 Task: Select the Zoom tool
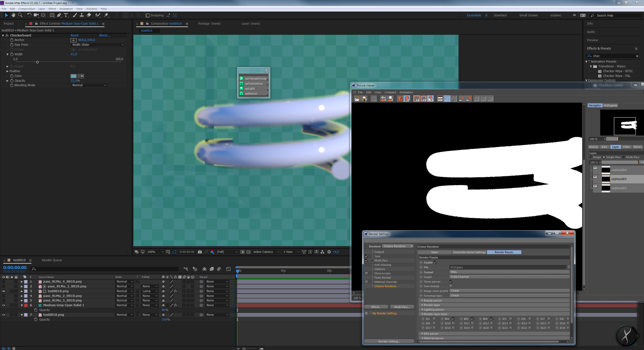click(20, 15)
